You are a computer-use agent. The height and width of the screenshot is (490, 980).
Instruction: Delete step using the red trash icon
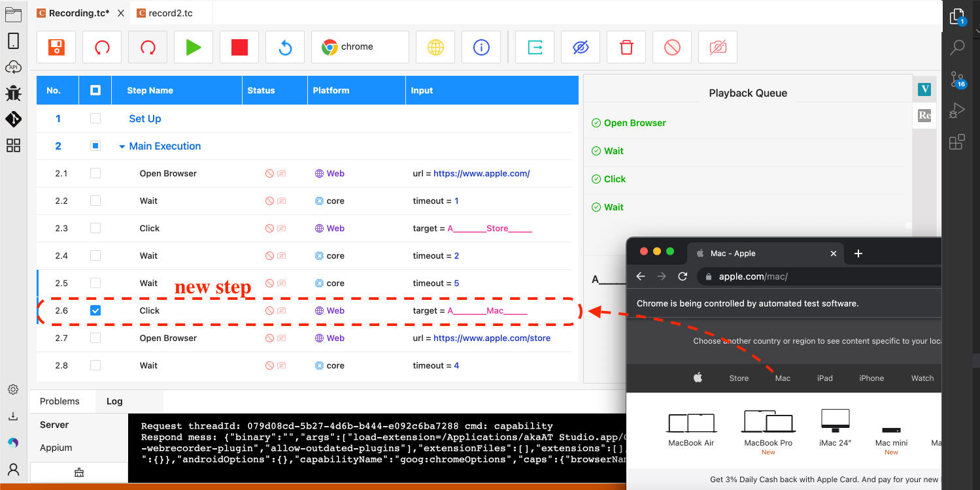[626, 47]
